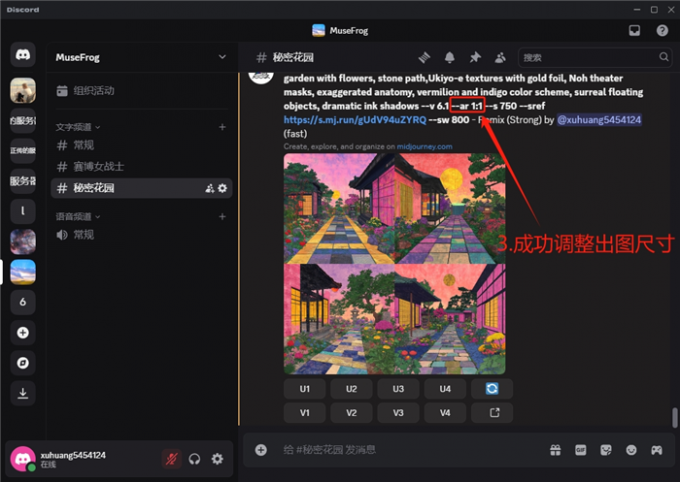Open the external web link button

pos(492,413)
